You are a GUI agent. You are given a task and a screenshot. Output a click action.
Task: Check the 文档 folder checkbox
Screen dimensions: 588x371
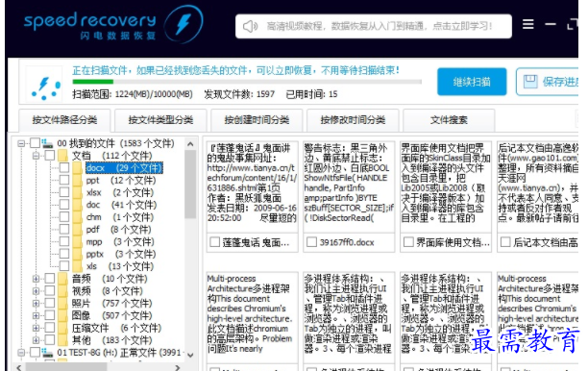click(x=50, y=156)
